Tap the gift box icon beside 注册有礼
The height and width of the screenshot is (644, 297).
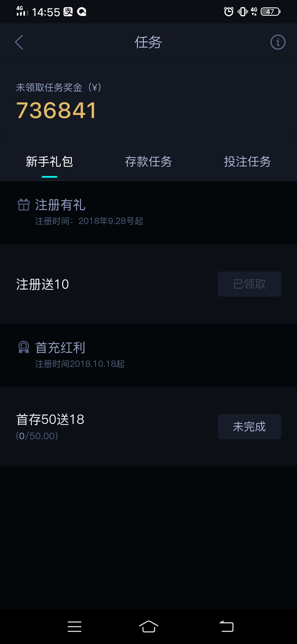click(24, 205)
